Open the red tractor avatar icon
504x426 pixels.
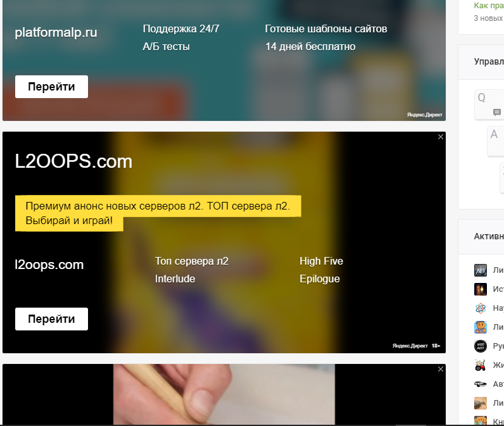tap(481, 365)
